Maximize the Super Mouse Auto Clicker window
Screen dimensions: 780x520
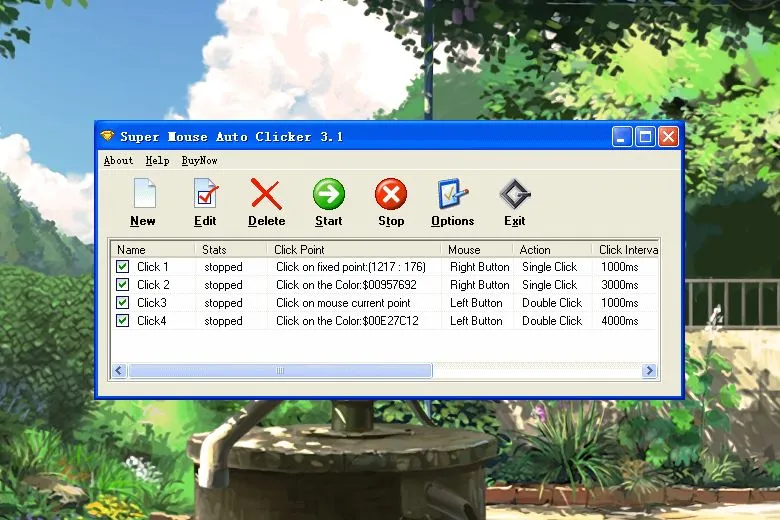click(x=645, y=136)
